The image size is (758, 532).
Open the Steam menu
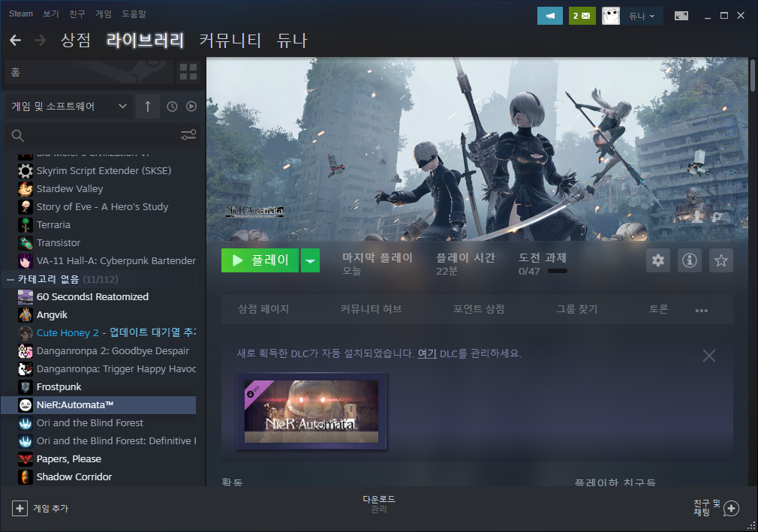click(21, 14)
